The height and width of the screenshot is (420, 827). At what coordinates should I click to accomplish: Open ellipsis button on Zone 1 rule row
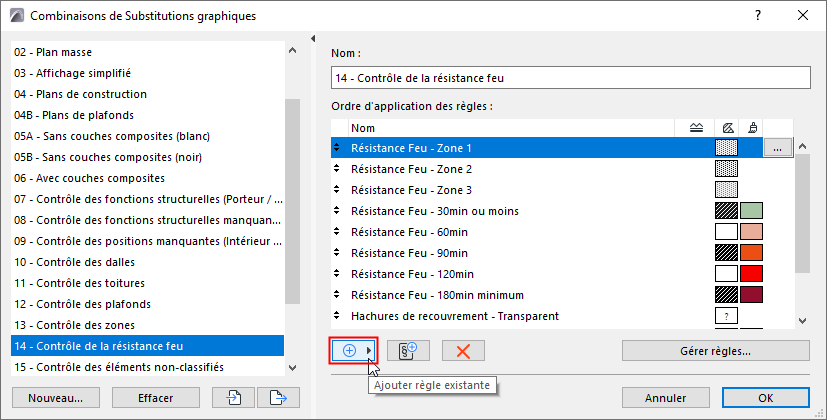point(777,148)
